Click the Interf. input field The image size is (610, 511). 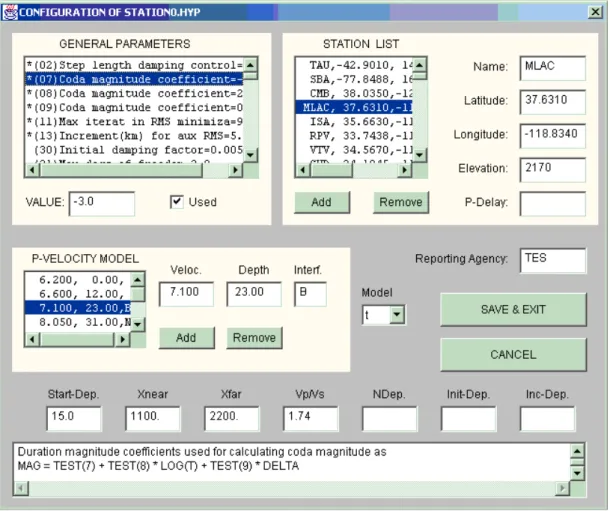point(310,294)
